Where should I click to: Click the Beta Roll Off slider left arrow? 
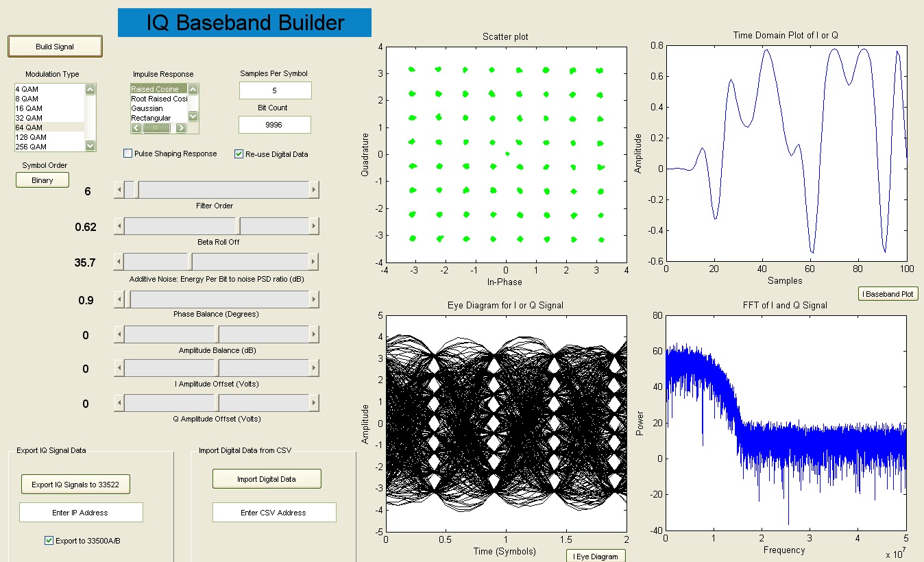pyautogui.click(x=120, y=225)
